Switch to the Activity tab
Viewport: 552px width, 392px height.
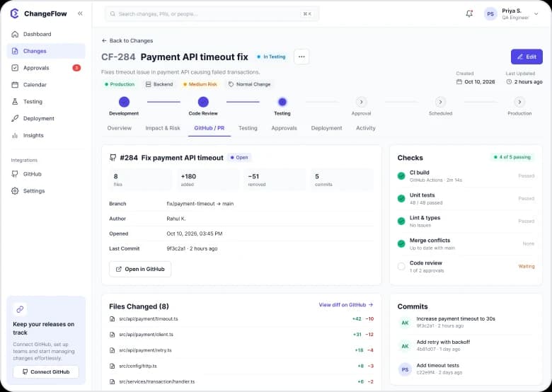(x=366, y=128)
